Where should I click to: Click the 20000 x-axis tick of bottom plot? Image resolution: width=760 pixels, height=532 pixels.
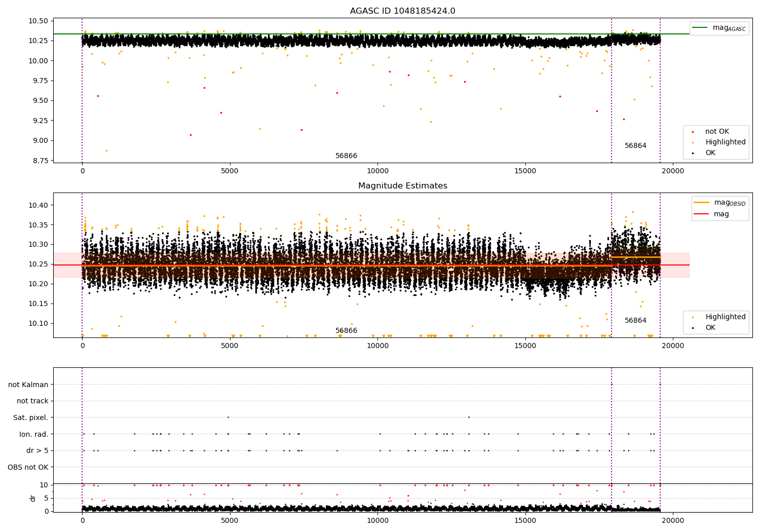673,521
